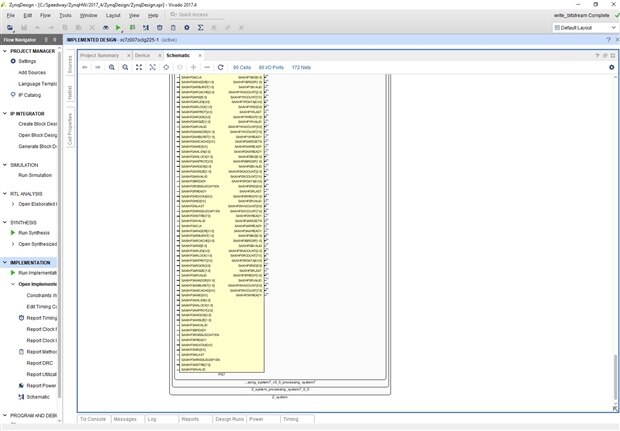Click the green Run arrow in main toolbar
The image size is (620, 431).
[118, 28]
